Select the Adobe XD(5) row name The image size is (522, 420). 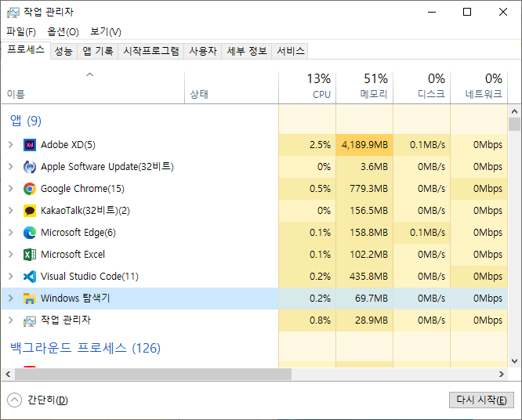coord(68,145)
